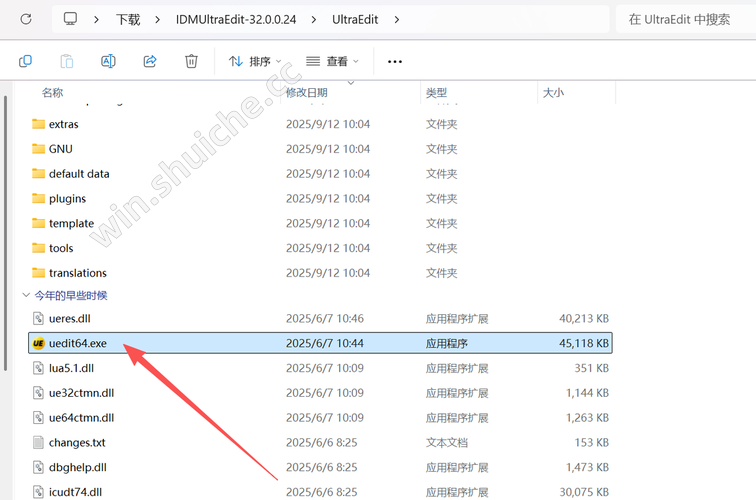The height and width of the screenshot is (500, 756).
Task: Click the 45,118 KB size value
Action: click(x=584, y=343)
